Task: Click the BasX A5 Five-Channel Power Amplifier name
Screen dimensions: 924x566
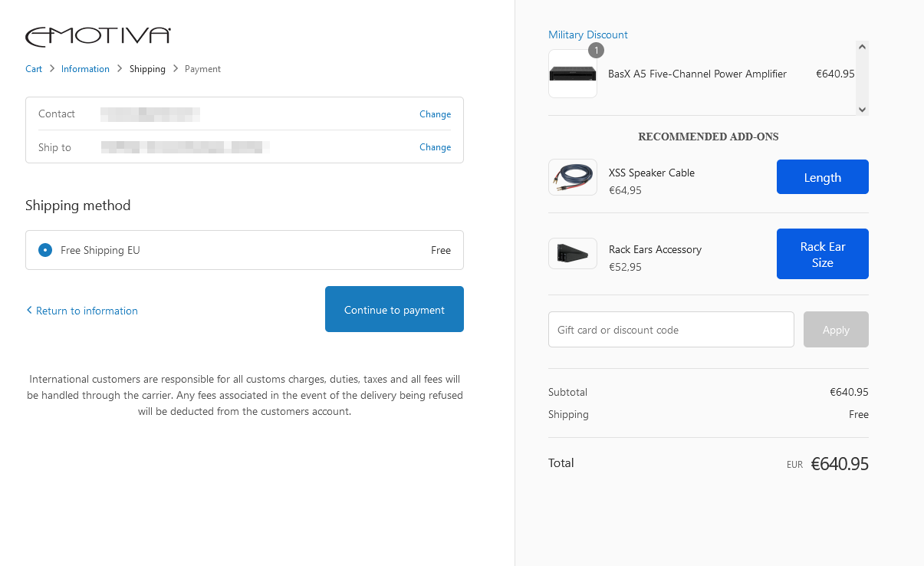Action: coord(697,74)
